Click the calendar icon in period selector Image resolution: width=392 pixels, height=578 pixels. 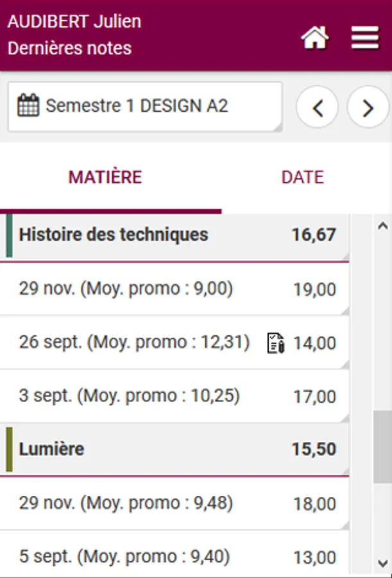coord(28,105)
